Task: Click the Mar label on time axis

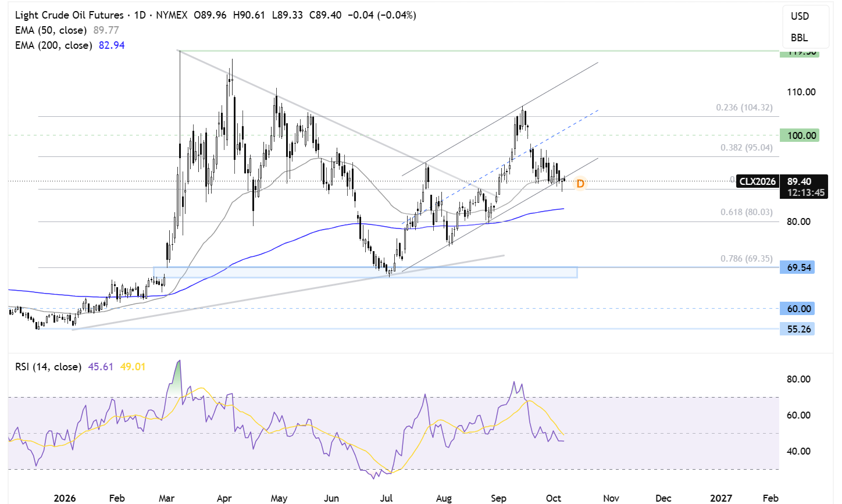Action: pos(167,498)
